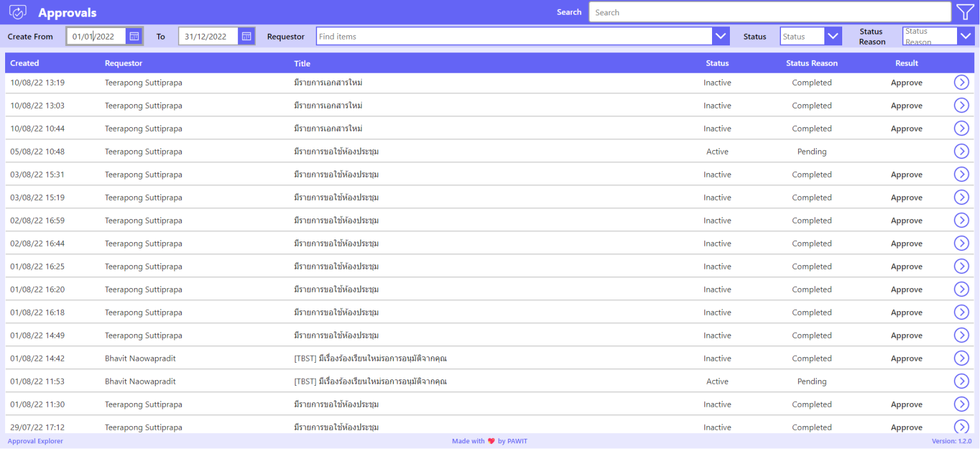Click Bhavit Naowapradit in 01/08/22 11:53 row
The width and height of the screenshot is (980, 449).
click(140, 381)
